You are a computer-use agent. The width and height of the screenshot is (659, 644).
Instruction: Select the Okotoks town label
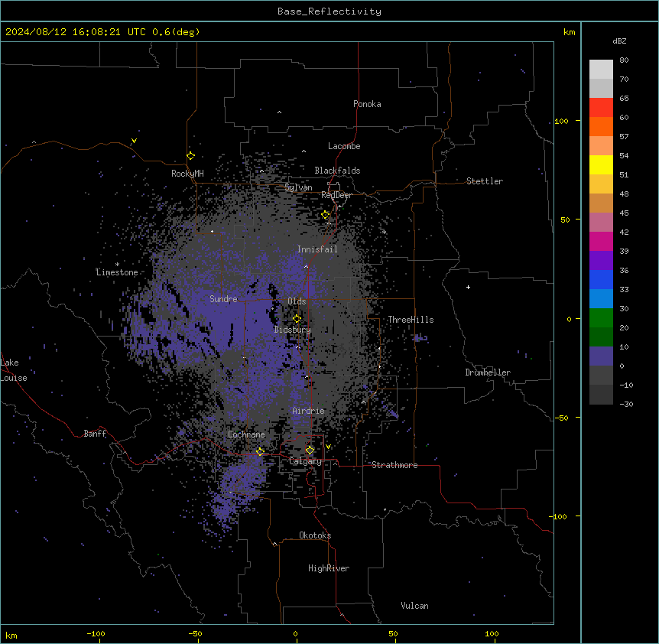(315, 535)
